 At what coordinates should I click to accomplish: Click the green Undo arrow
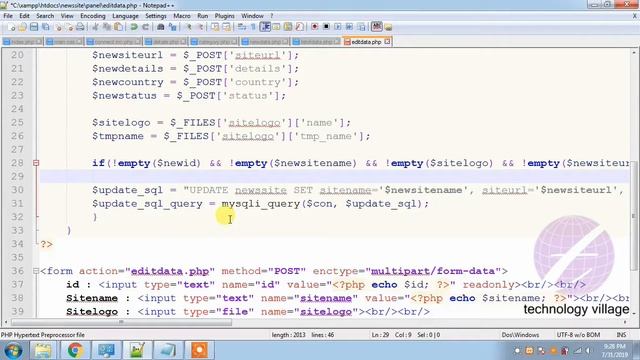point(133,27)
